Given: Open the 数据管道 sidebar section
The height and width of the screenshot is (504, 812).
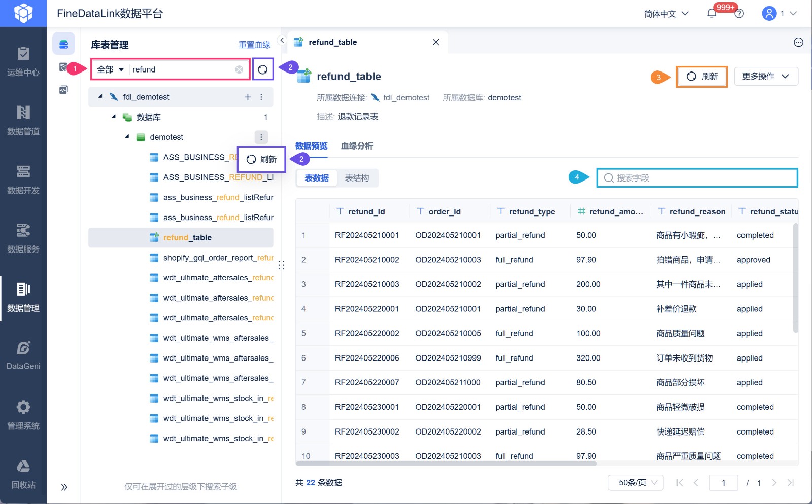Looking at the screenshot, I should 23,121.
